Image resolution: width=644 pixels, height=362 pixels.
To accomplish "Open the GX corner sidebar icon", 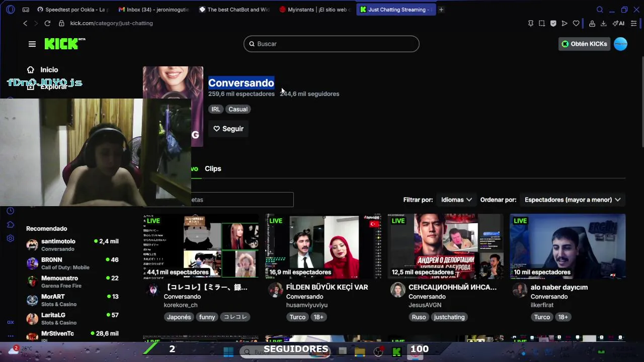I will pyautogui.click(x=11, y=322).
